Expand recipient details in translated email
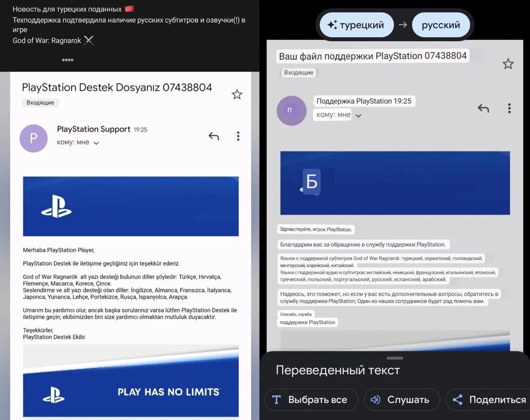This screenshot has height=420, width=530. (x=359, y=116)
